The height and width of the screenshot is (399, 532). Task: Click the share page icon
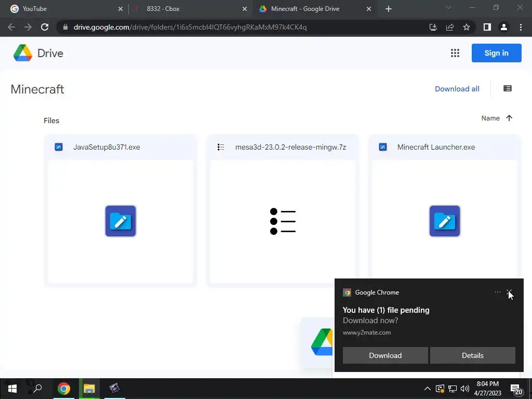pyautogui.click(x=450, y=27)
